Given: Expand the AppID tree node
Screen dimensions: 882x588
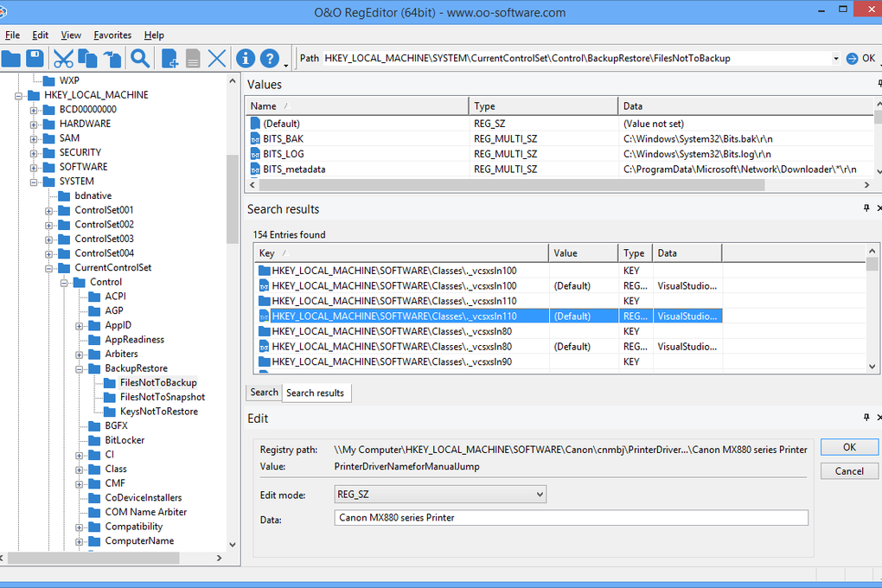Looking at the screenshot, I should (80, 326).
